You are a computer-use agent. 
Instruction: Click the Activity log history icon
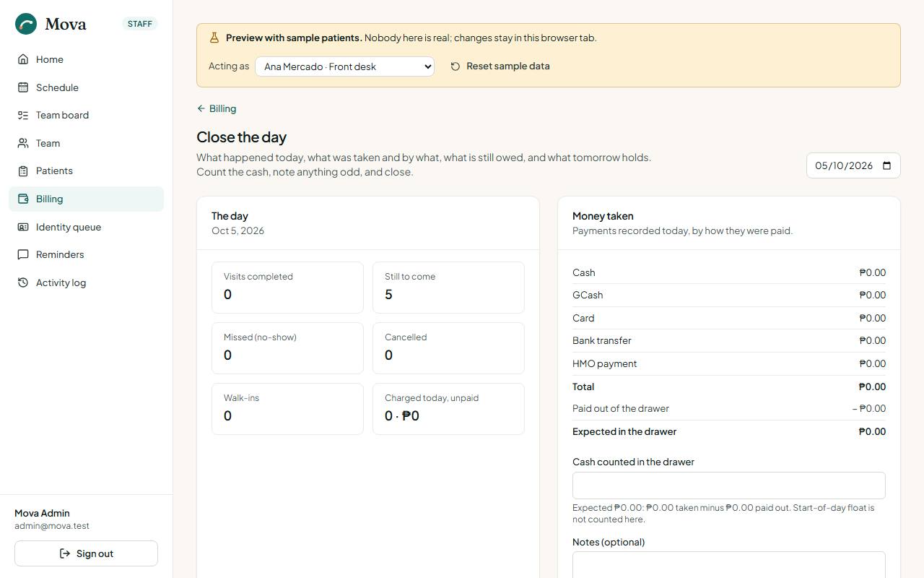click(23, 282)
